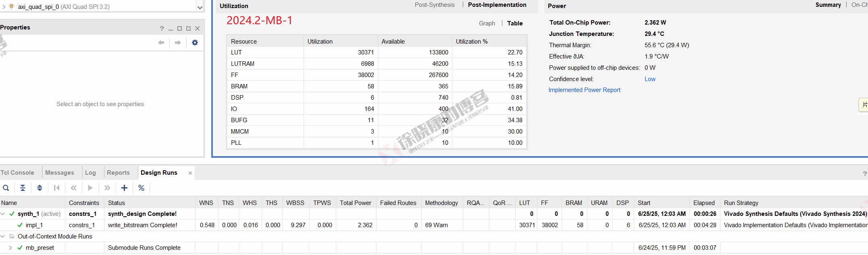Screen dimensions: 868x255
Task: Switch to Tcl Console tab
Action: pos(17,173)
